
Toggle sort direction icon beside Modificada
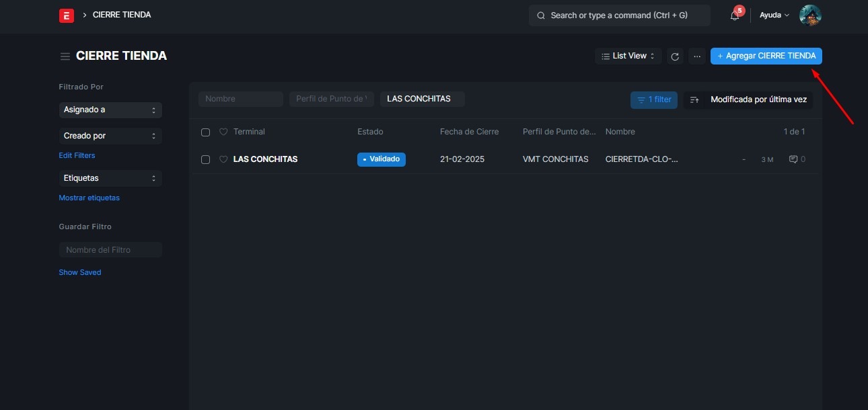click(x=695, y=100)
